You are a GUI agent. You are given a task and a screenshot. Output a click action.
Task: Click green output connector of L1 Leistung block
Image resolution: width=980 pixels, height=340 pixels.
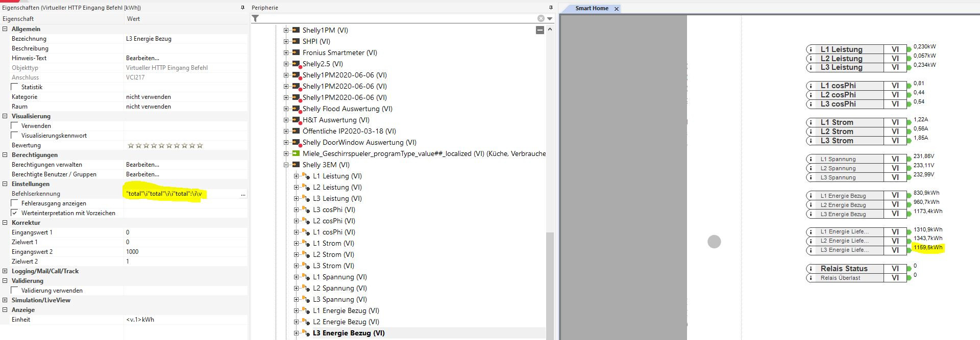[x=909, y=49]
